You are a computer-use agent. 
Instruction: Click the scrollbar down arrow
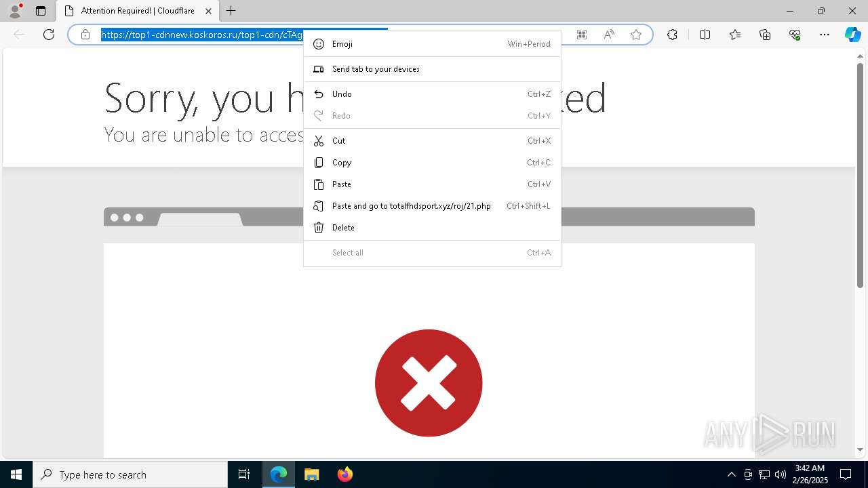click(x=860, y=449)
